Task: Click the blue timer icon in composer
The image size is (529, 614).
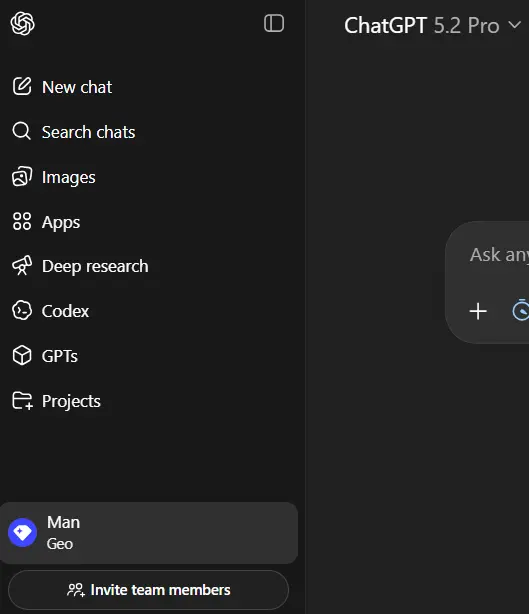Action: [521, 310]
